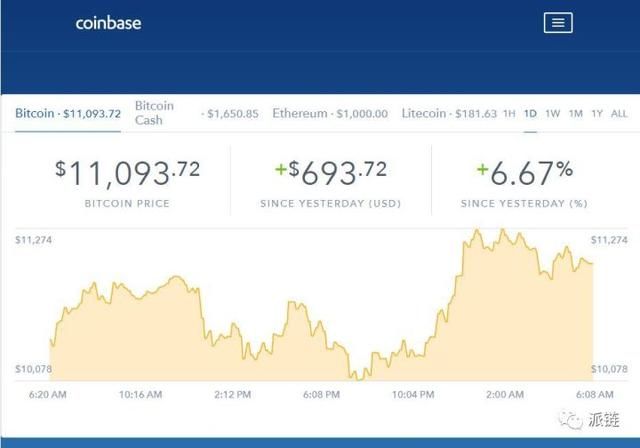Click the left $11,274 axis label
The height and width of the screenshot is (448, 640).
33,240
